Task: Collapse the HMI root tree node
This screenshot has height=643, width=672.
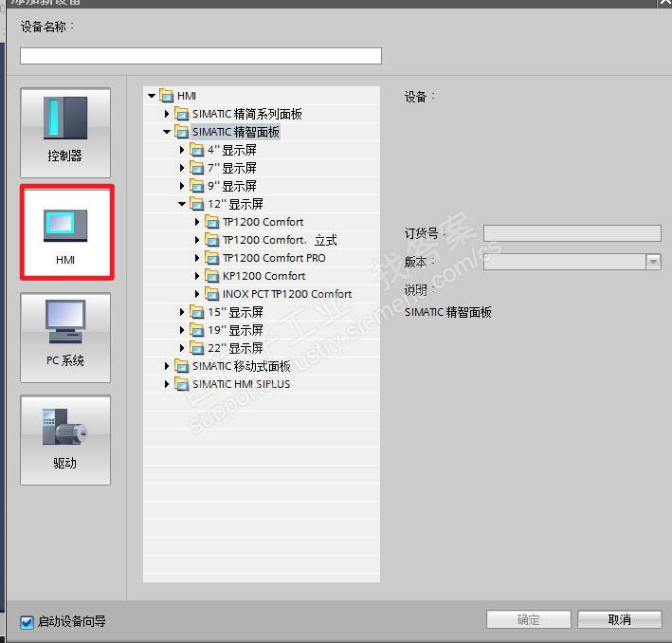Action: pos(152,96)
